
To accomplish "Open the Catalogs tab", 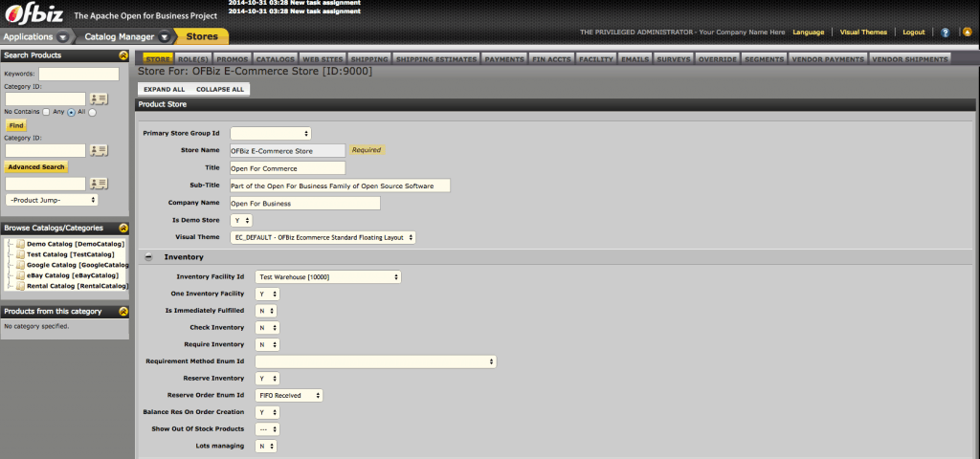I will click(x=275, y=59).
